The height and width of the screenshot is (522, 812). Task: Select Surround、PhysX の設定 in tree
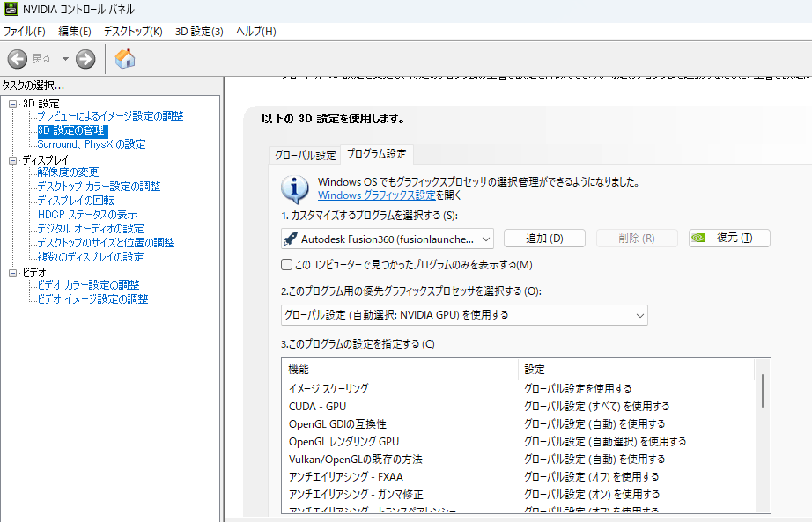click(92, 144)
